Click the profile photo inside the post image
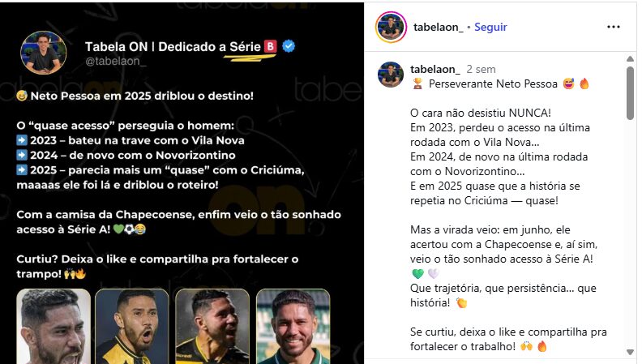Image resolution: width=642 pixels, height=364 pixels. click(44, 53)
